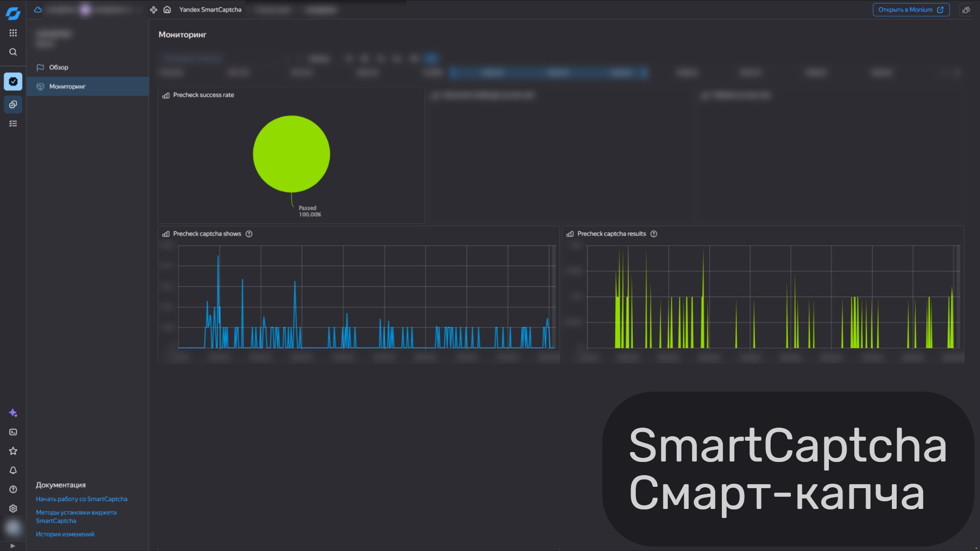Open the settings gear icon
The image size is (980, 551).
[13, 509]
